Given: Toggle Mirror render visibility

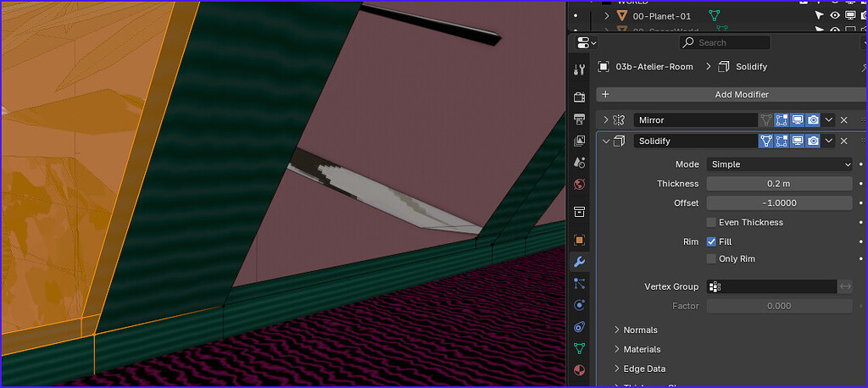Looking at the screenshot, I should click(813, 119).
